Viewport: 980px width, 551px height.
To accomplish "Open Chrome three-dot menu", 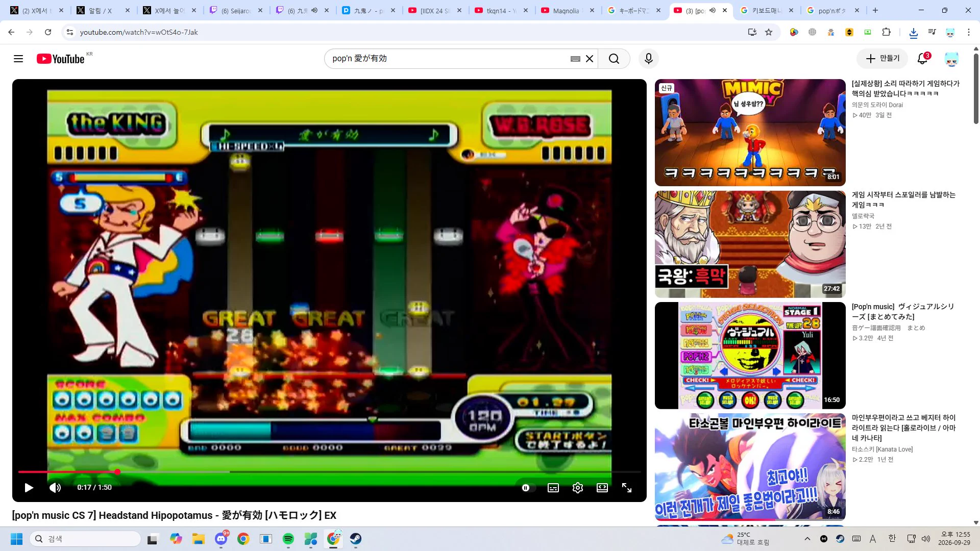I will pyautogui.click(x=969, y=32).
